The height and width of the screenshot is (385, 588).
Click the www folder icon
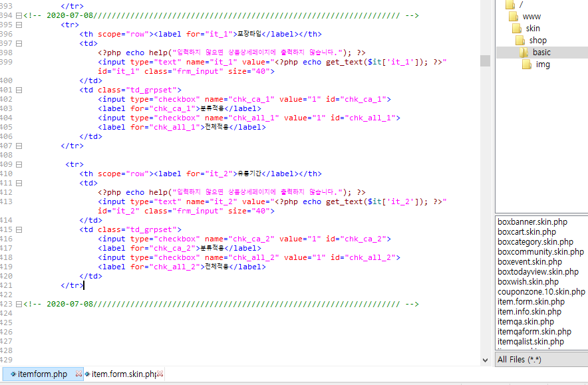[512, 16]
